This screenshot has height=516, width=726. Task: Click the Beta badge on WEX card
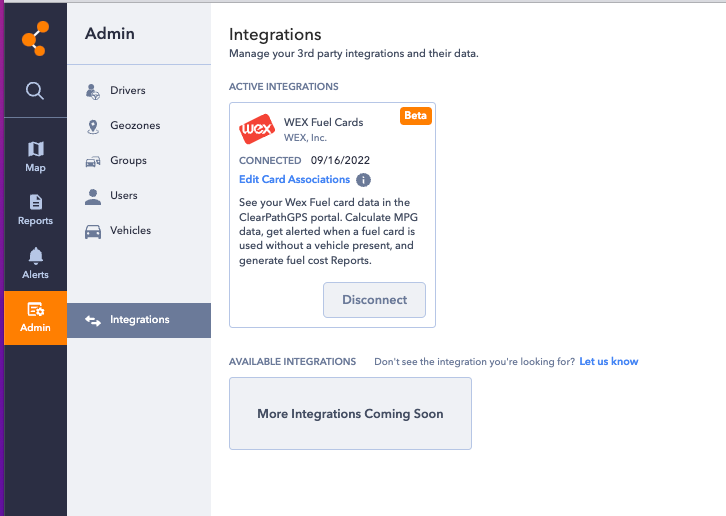415,116
